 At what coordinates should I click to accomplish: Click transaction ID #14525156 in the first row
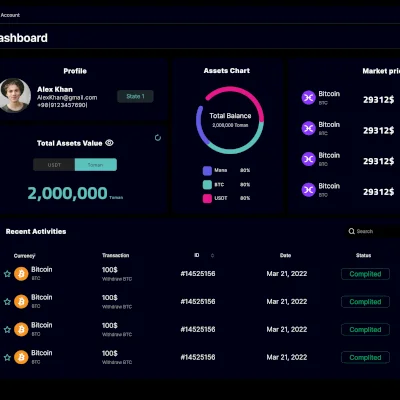click(198, 274)
